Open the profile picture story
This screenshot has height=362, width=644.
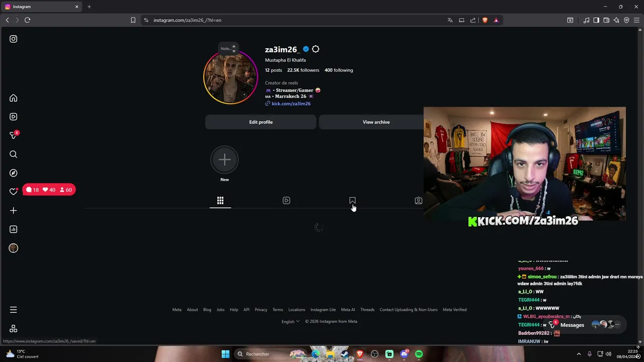(x=230, y=77)
